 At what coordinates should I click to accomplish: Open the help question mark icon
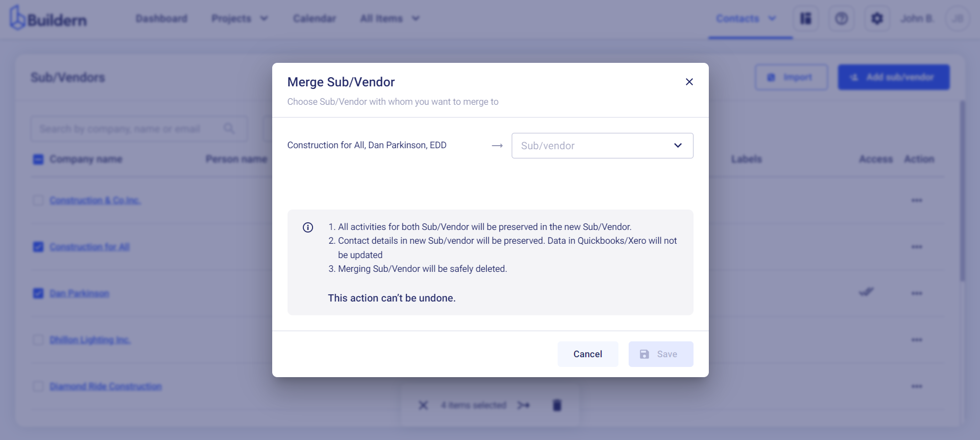click(x=842, y=19)
